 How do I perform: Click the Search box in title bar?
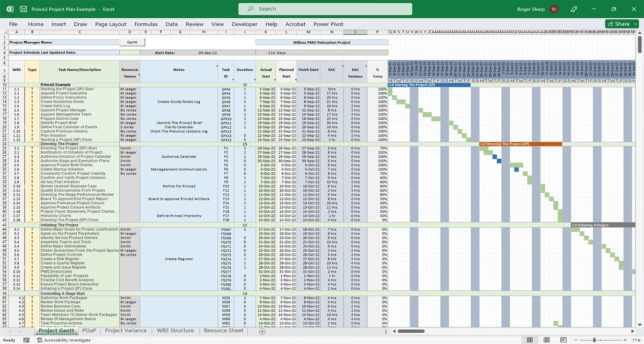coord(325,9)
